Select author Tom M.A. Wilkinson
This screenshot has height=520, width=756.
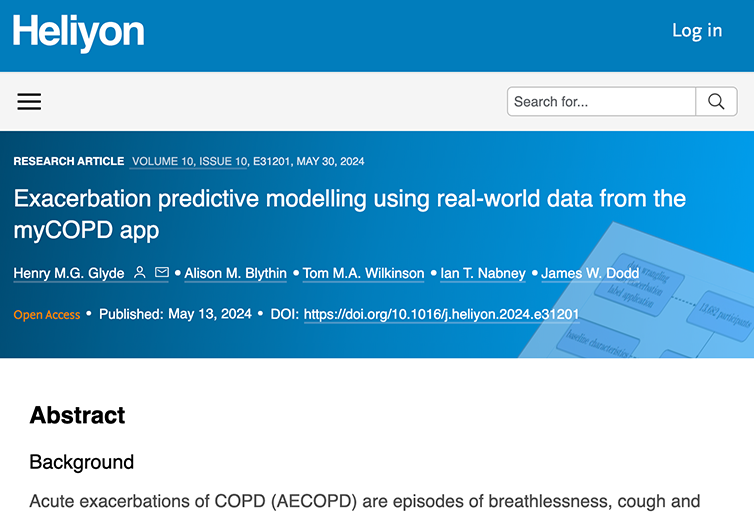pos(364,273)
